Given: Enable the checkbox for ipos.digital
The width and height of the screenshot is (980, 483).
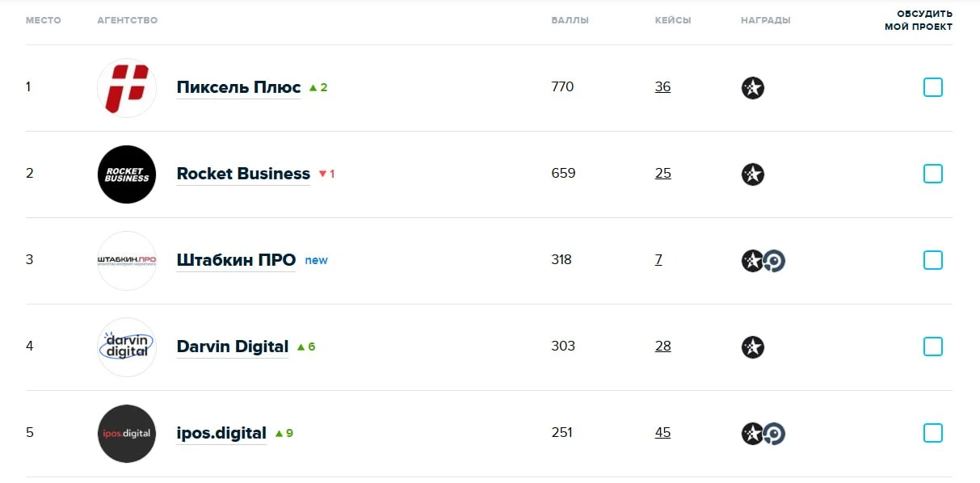Looking at the screenshot, I should 933,433.
